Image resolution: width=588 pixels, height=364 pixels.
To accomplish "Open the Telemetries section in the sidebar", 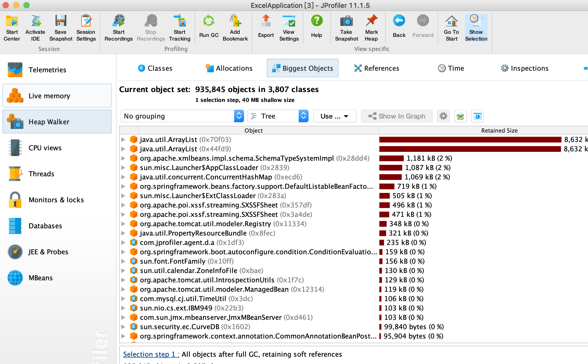I will [47, 70].
